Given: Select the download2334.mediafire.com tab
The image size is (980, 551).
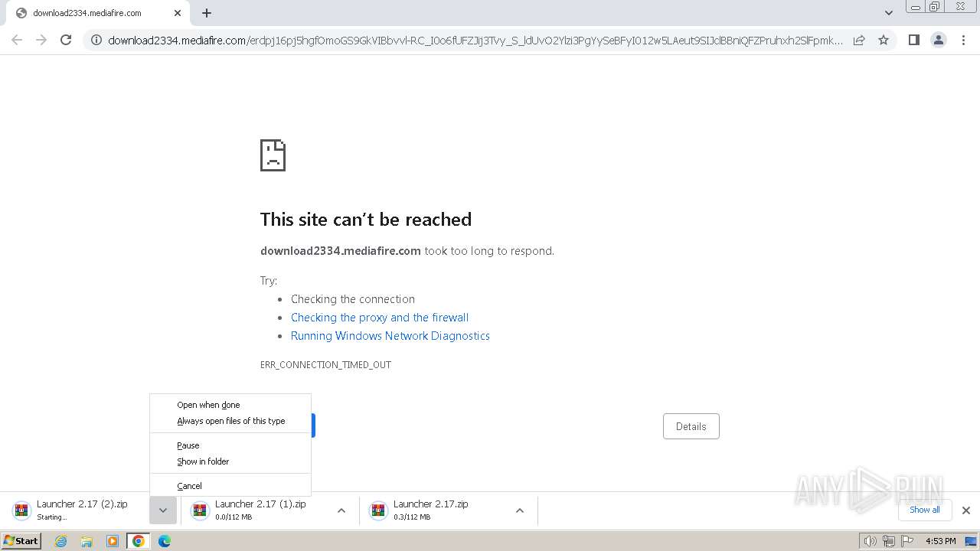Looking at the screenshot, I should (x=97, y=13).
